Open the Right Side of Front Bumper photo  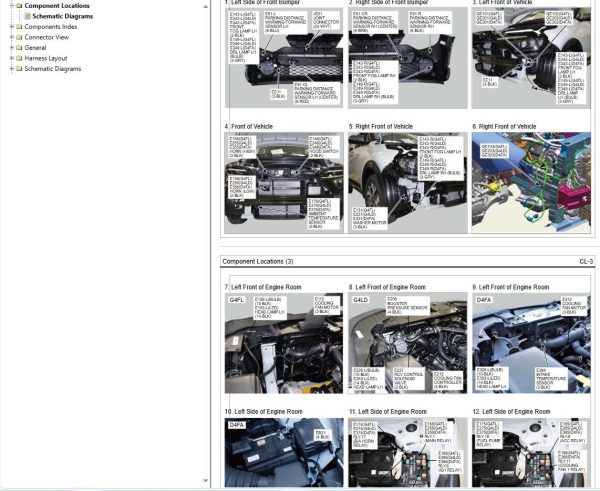(408, 58)
